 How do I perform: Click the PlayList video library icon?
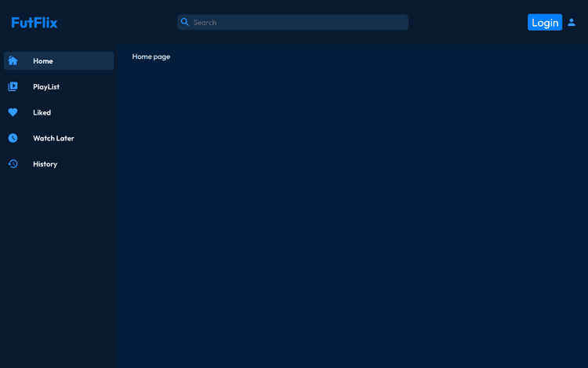(13, 86)
